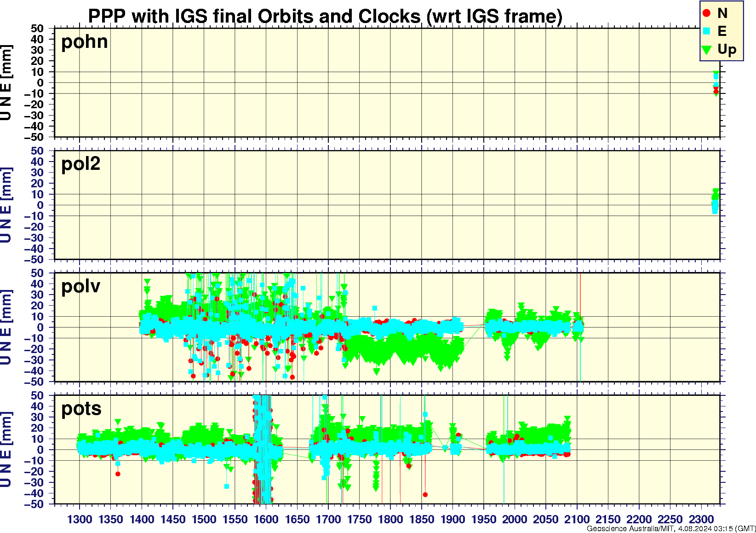Click the polv panel 'U N E [mm]' axis label

(x=6, y=327)
